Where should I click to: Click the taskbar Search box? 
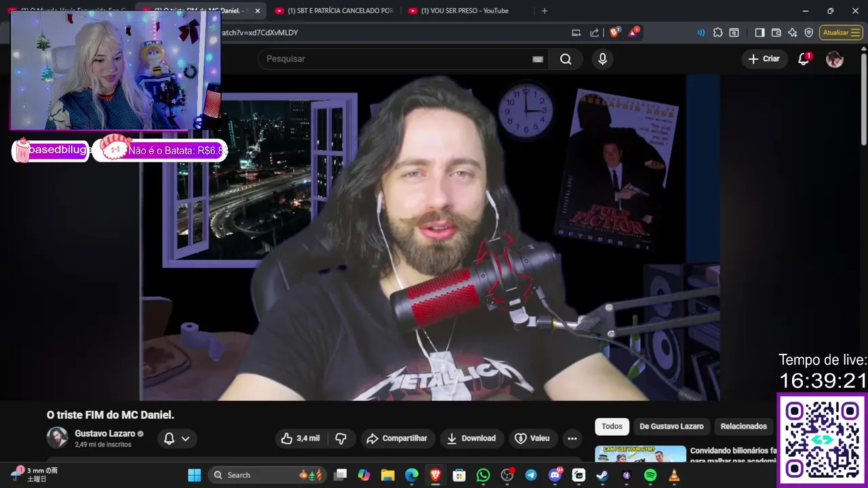pos(267,475)
